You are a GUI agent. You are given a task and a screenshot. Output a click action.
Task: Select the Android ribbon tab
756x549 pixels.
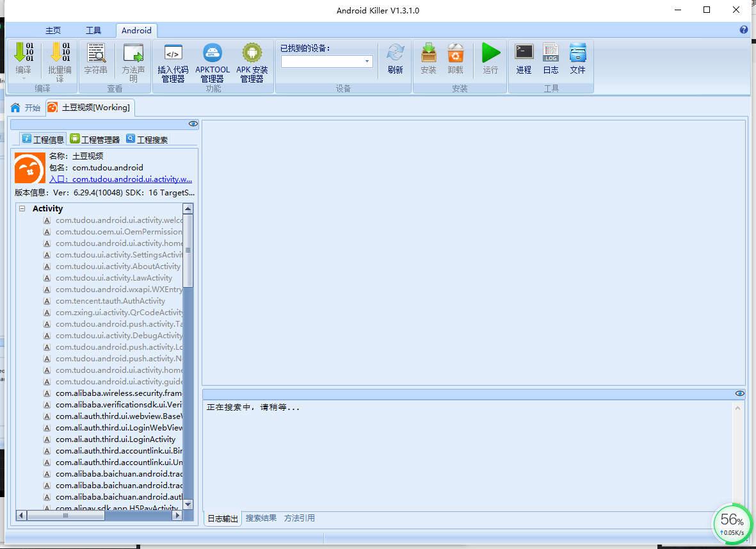pos(136,30)
